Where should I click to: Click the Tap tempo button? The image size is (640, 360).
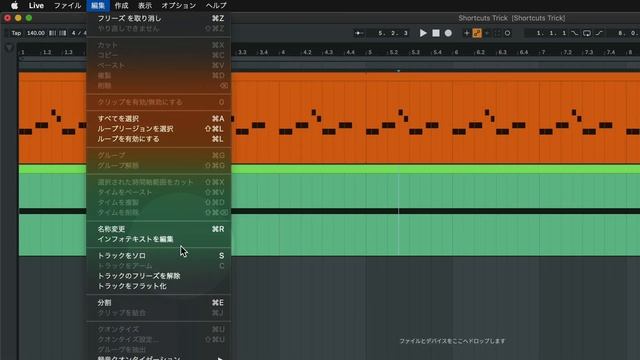(16, 33)
